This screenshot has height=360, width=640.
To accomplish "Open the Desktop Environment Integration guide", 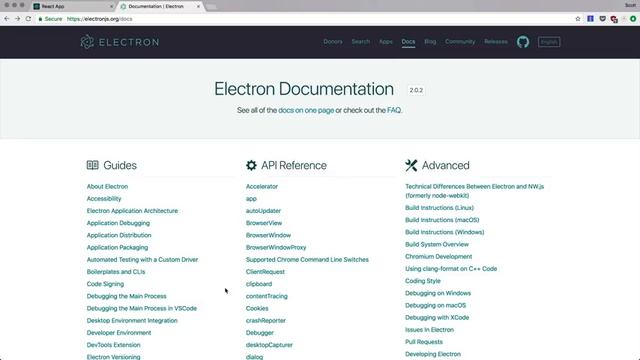I will tap(132, 321).
